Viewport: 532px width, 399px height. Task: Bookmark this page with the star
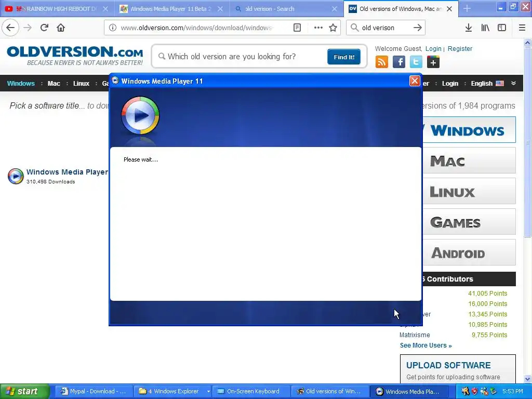[x=333, y=28]
